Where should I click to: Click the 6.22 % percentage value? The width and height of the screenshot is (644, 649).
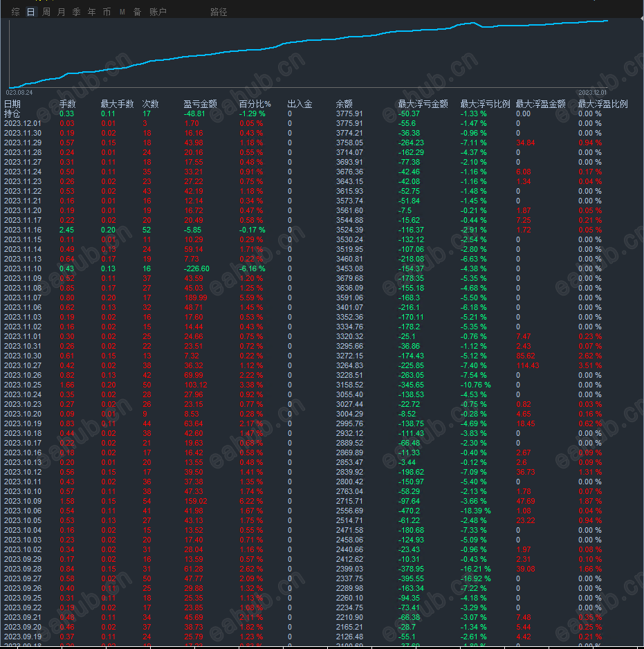pos(251,501)
